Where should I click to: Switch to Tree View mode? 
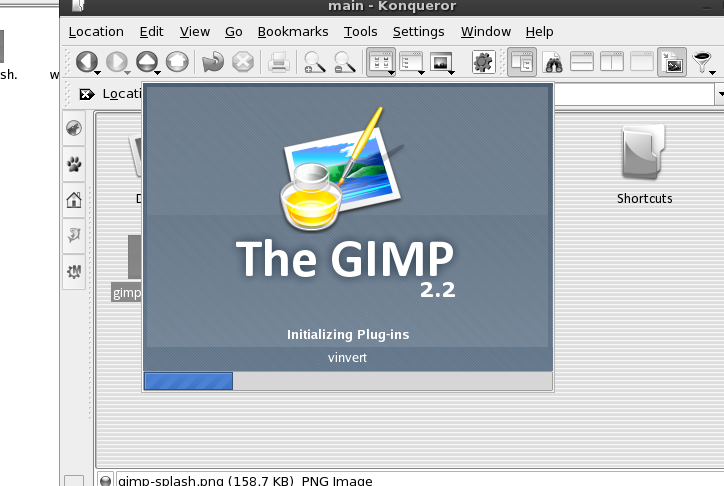pyautogui.click(x=411, y=62)
